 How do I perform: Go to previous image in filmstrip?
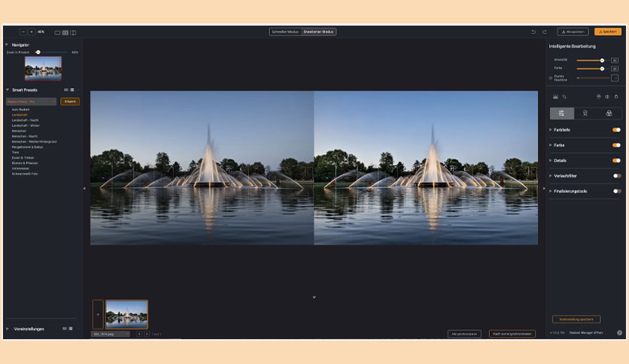coord(139,334)
